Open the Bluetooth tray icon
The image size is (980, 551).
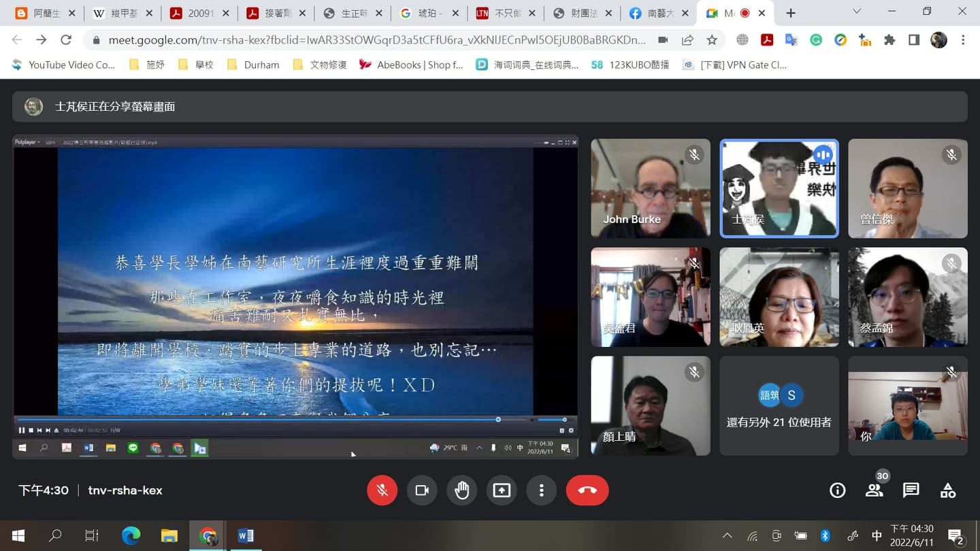pos(826,536)
